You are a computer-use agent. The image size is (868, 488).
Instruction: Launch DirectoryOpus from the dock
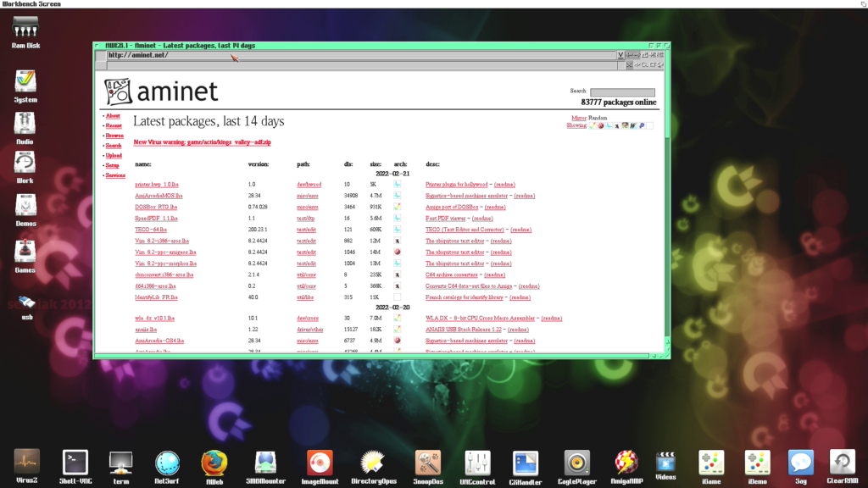click(x=374, y=468)
